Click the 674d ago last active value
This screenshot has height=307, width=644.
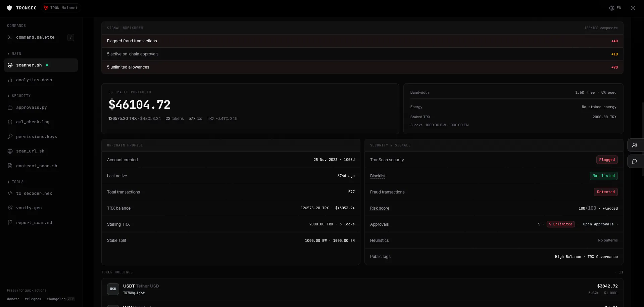click(x=346, y=176)
